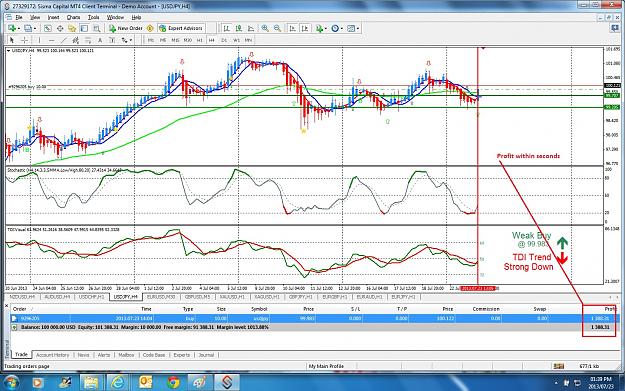Open the Experts terminal tab
The image size is (625, 391).
coord(181,355)
